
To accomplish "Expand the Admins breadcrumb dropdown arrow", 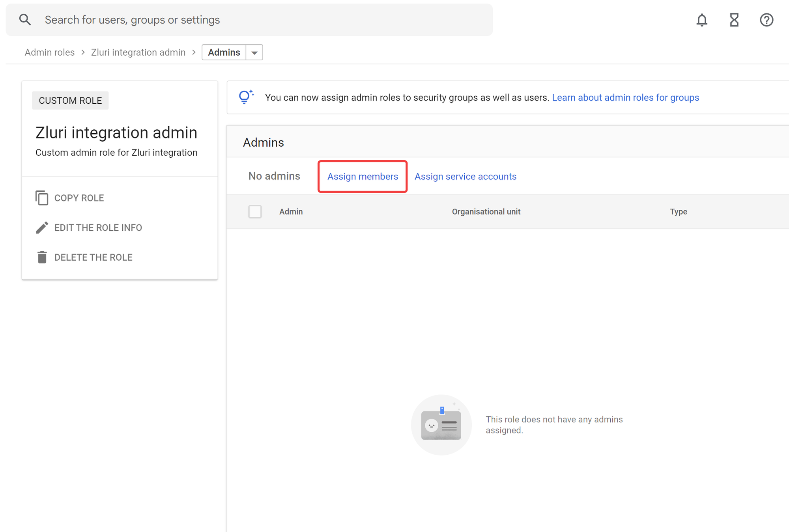I will pos(254,52).
